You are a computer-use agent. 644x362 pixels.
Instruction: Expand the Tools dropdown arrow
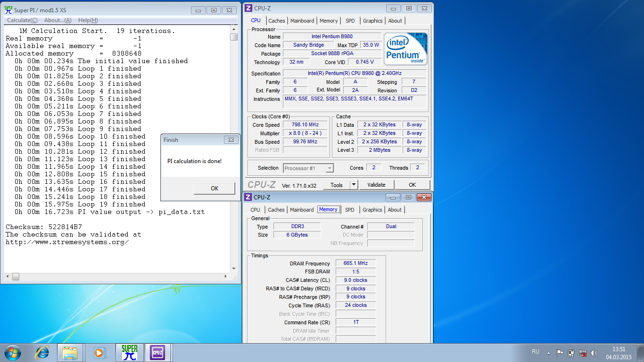pos(354,185)
